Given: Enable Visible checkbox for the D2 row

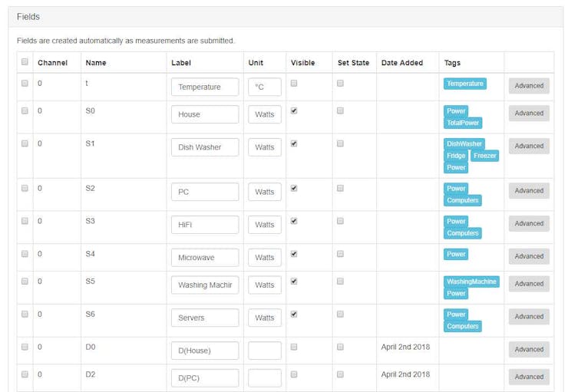Looking at the screenshot, I should [x=294, y=374].
